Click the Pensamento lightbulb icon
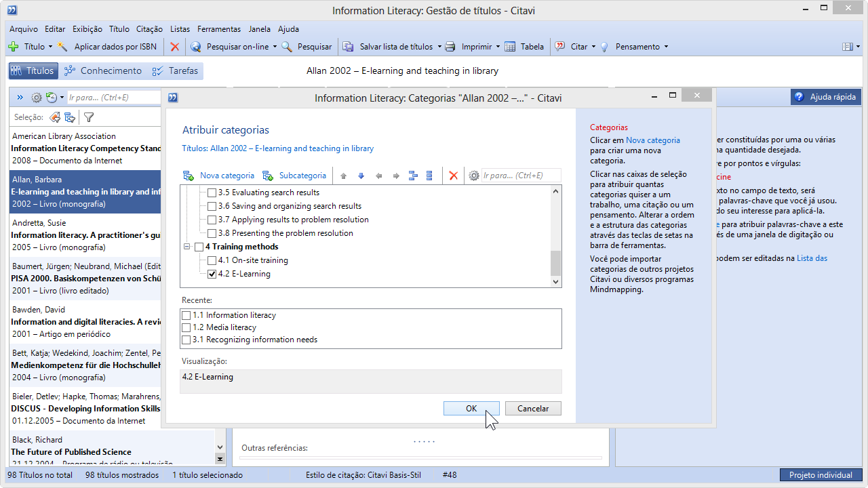868x488 pixels. pos(604,47)
